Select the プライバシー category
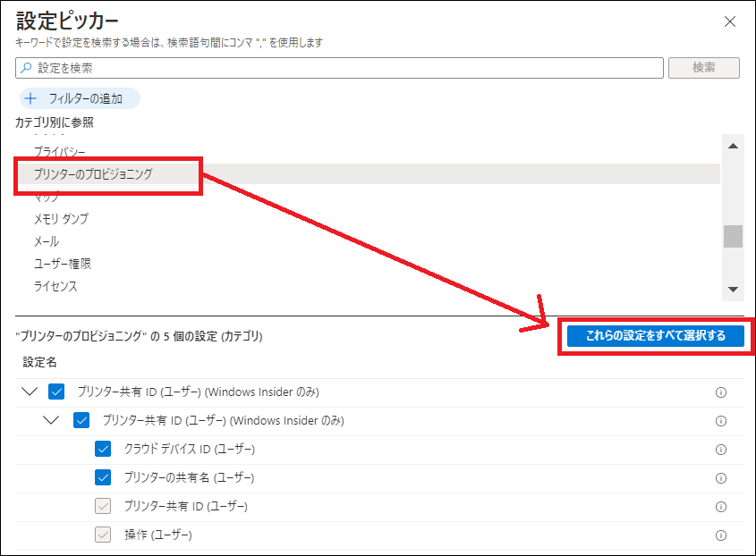This screenshot has width=756, height=556. tap(59, 151)
